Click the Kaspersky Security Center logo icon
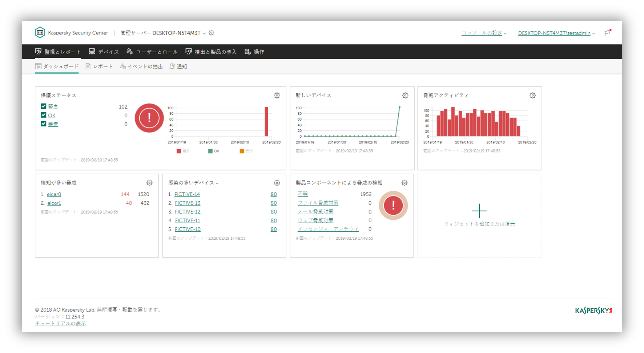The width and height of the screenshot is (644, 353). [x=40, y=32]
